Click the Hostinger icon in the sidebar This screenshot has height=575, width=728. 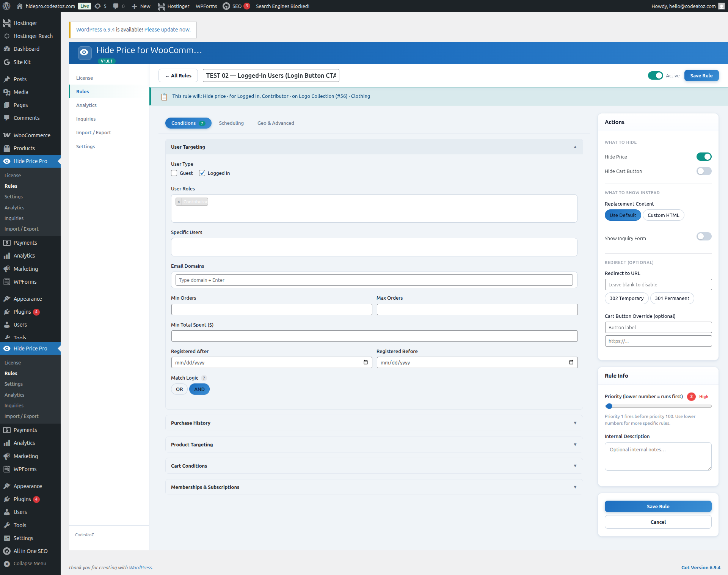click(7, 23)
